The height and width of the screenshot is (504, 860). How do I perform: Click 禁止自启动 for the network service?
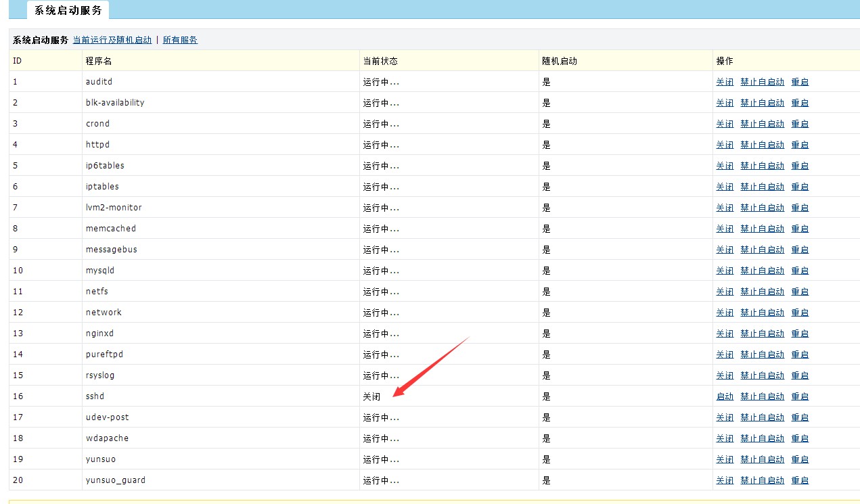(x=762, y=313)
